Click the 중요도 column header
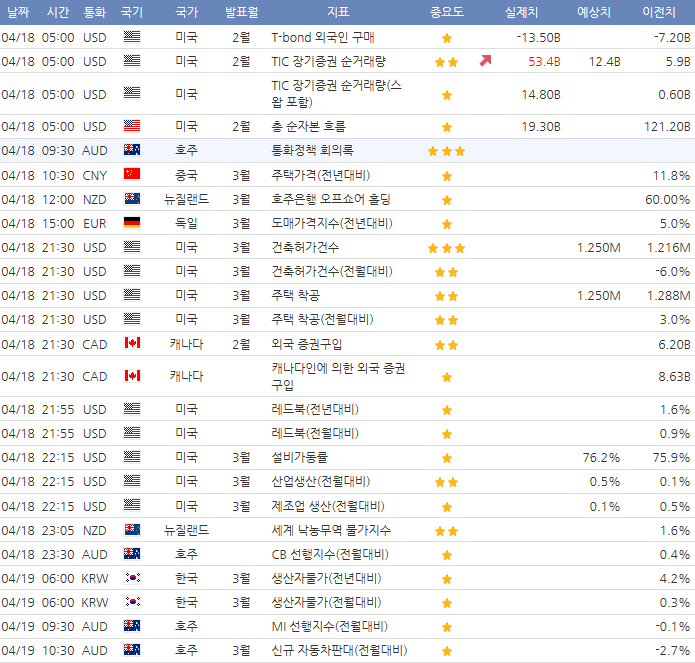The image size is (695, 663). click(x=446, y=12)
